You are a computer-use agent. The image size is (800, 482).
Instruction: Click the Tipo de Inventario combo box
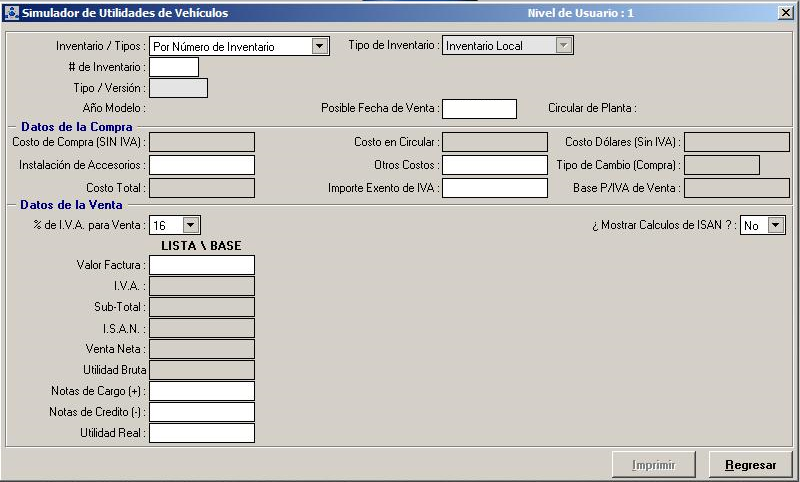507,46
